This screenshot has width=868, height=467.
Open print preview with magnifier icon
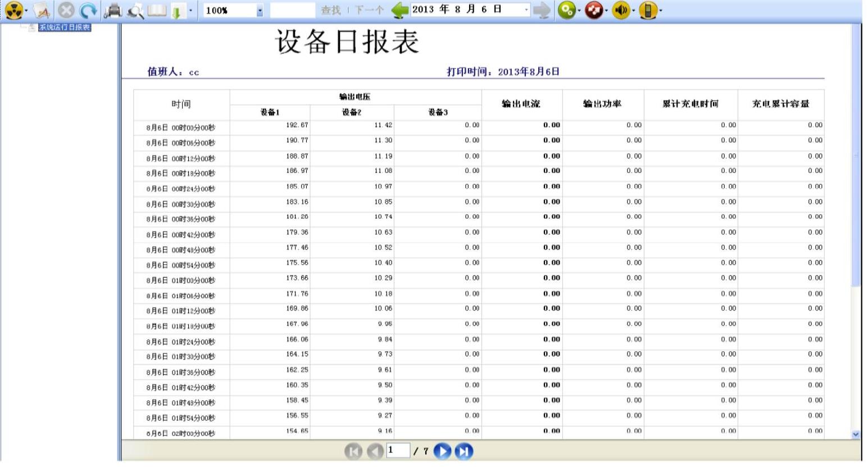(x=135, y=10)
